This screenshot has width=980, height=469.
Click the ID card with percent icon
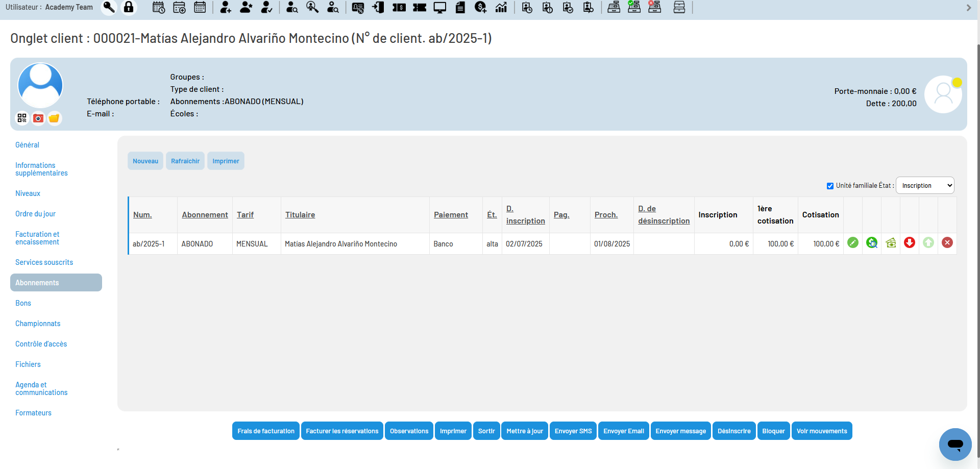[x=358, y=7]
